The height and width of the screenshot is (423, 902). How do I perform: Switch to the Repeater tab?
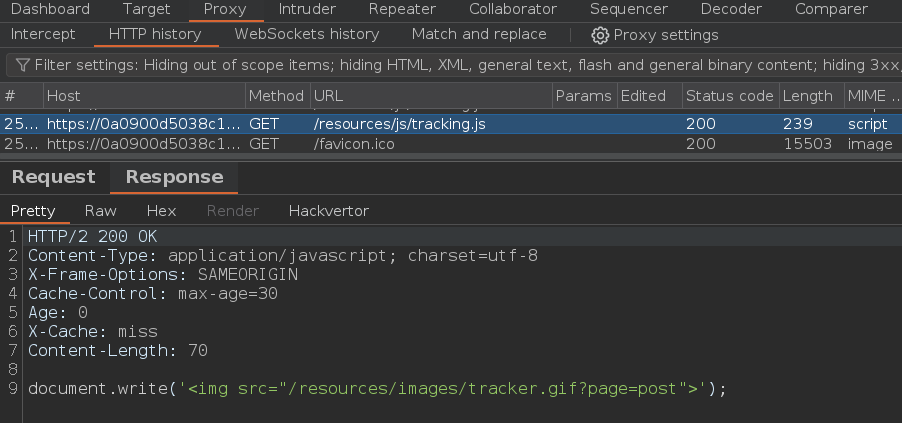(x=401, y=9)
